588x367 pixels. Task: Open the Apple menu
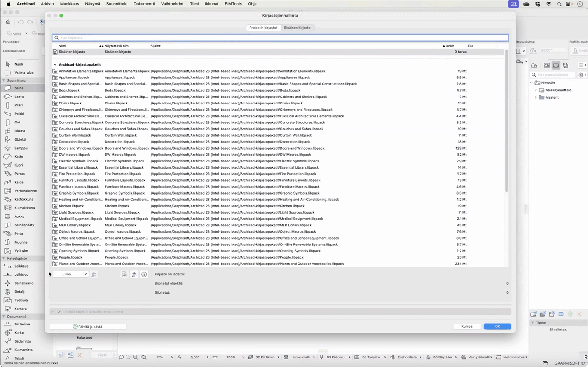(x=9, y=4)
